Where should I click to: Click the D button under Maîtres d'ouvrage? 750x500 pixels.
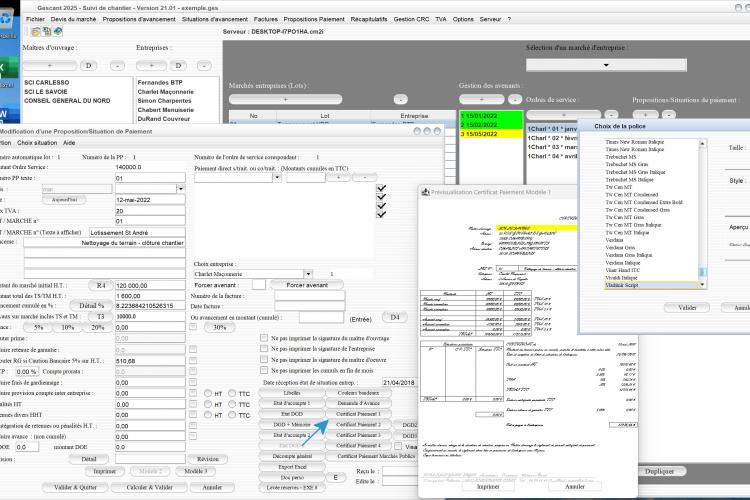click(x=88, y=66)
